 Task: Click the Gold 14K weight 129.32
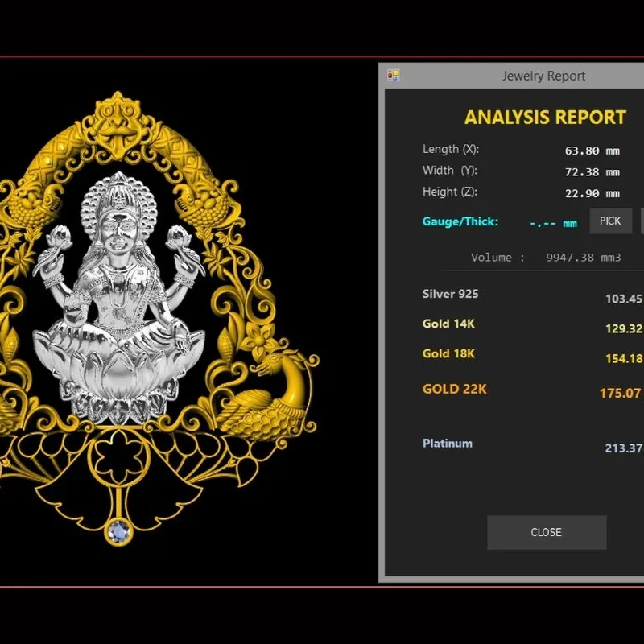624,328
